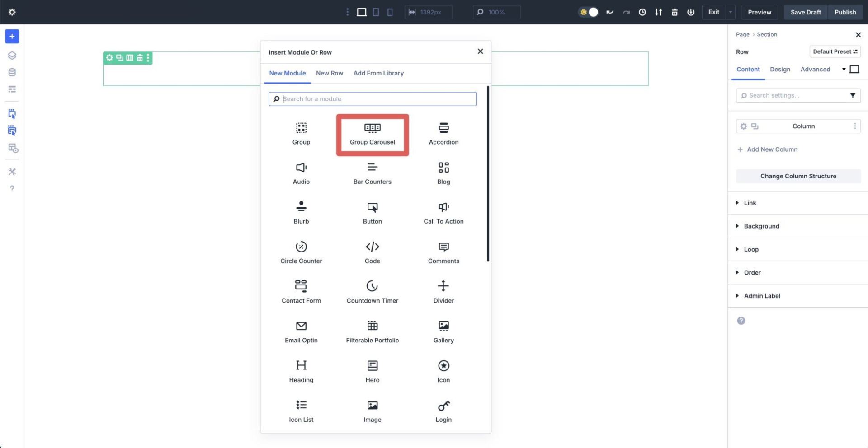Choose the Countdown Timer module
The height and width of the screenshot is (448, 868).
pyautogui.click(x=372, y=291)
